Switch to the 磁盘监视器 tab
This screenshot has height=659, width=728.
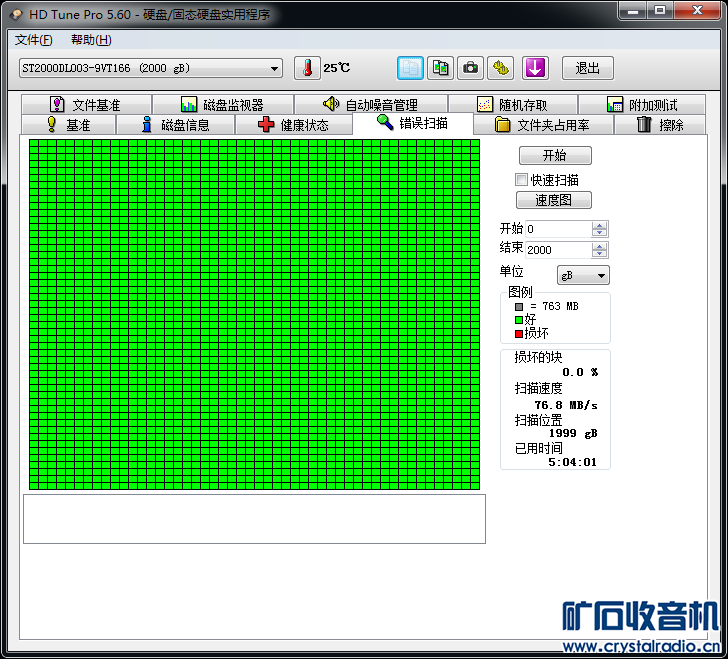[223, 104]
